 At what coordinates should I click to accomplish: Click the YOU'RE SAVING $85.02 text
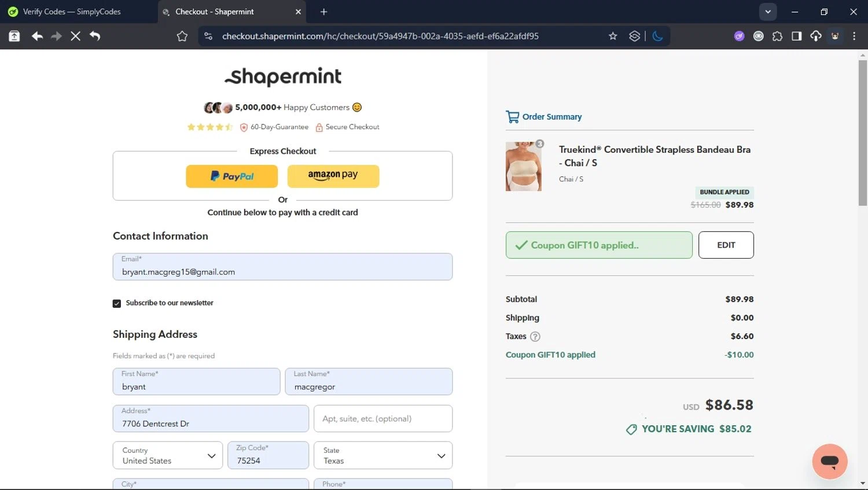tap(696, 429)
